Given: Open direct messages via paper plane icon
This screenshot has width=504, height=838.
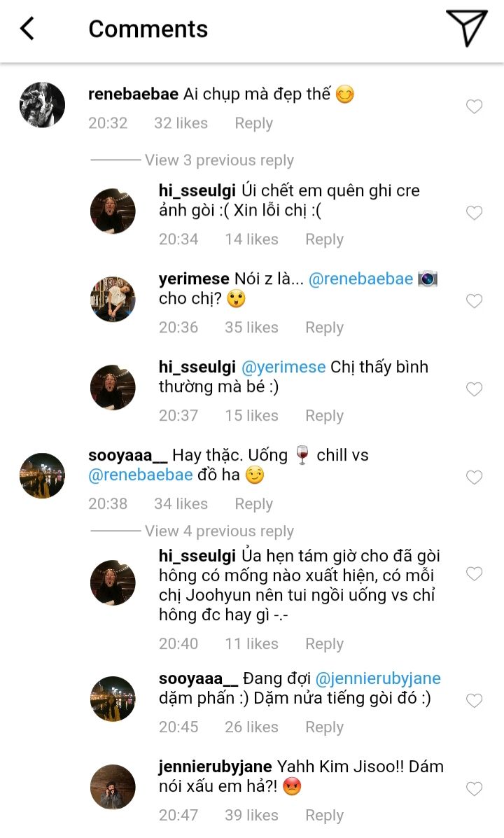Looking at the screenshot, I should click(466, 29).
